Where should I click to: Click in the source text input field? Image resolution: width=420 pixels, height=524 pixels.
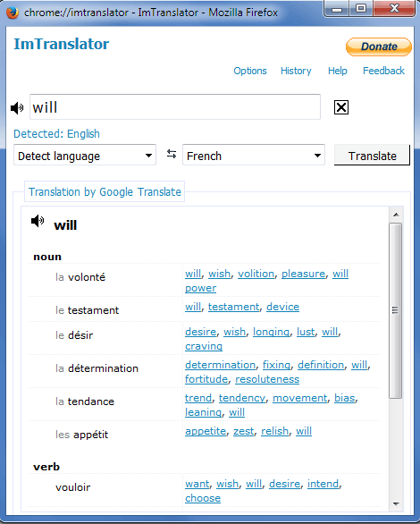tap(175, 107)
